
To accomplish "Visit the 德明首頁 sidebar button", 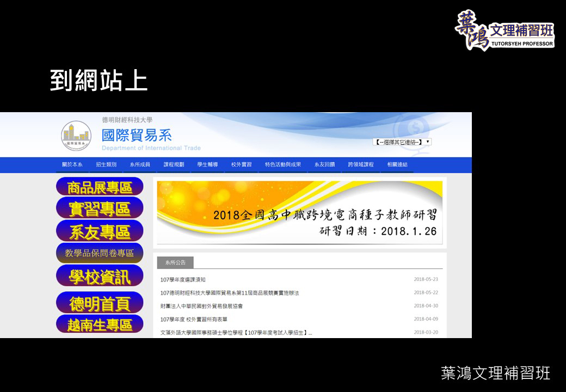I will 100,303.
